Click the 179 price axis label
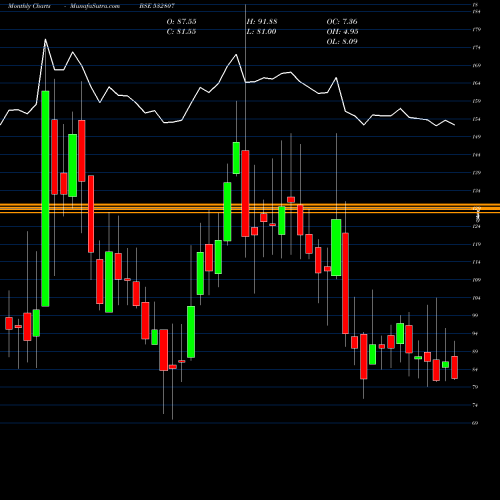Screen dimensions: 500x500 click(477, 30)
